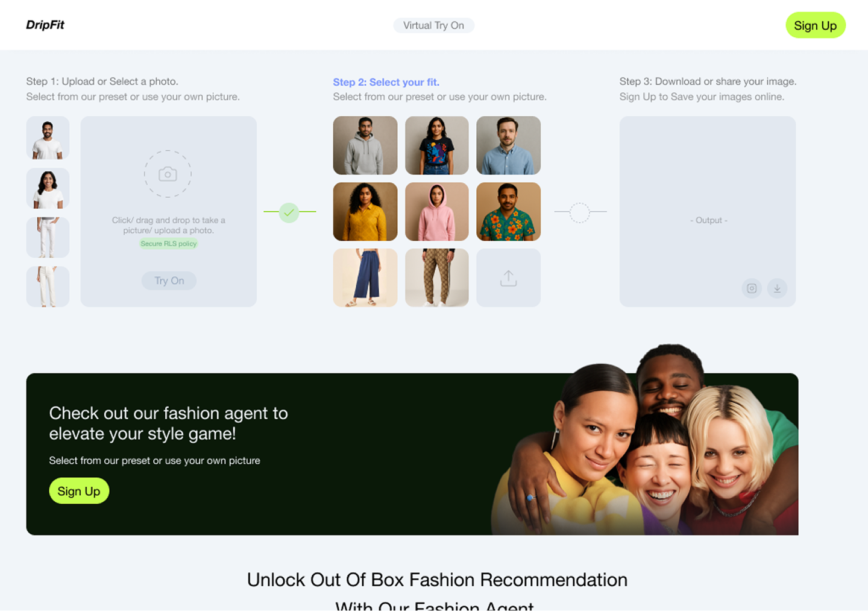The height and width of the screenshot is (611, 868).
Task: Open the DripFit logo home link
Action: pos(45,25)
